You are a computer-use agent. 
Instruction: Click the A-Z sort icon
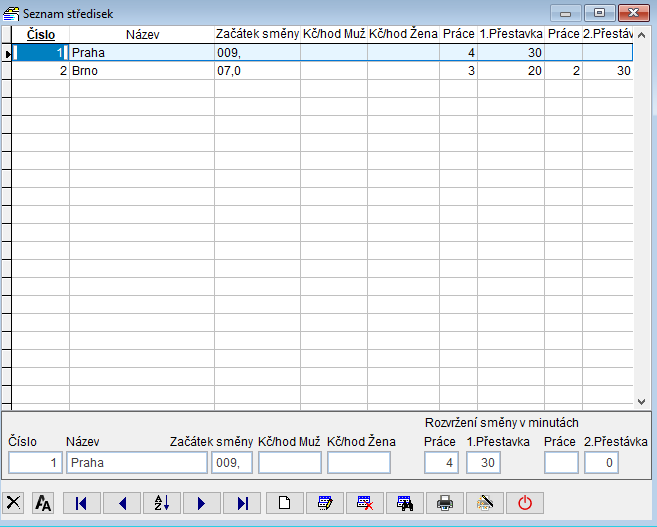point(162,503)
